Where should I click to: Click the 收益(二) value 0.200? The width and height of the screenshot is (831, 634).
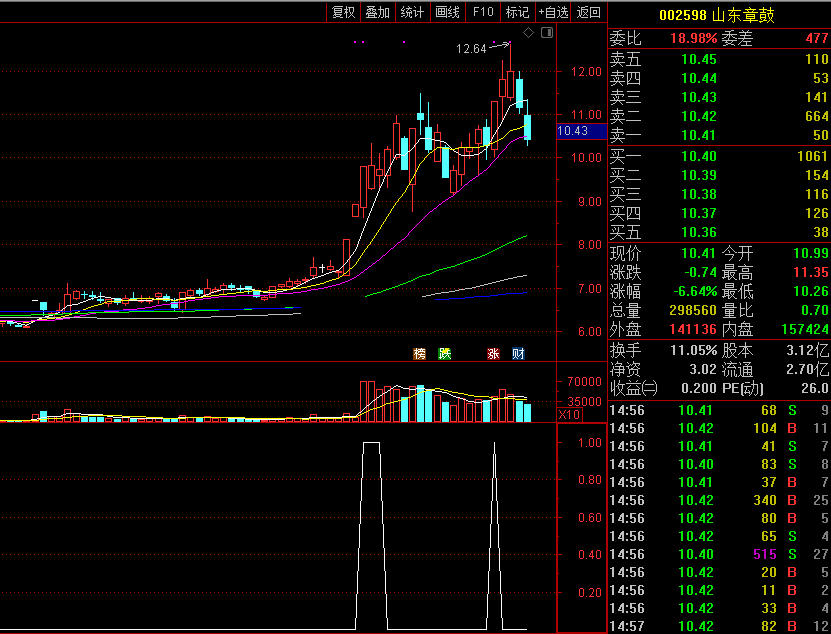coord(699,389)
